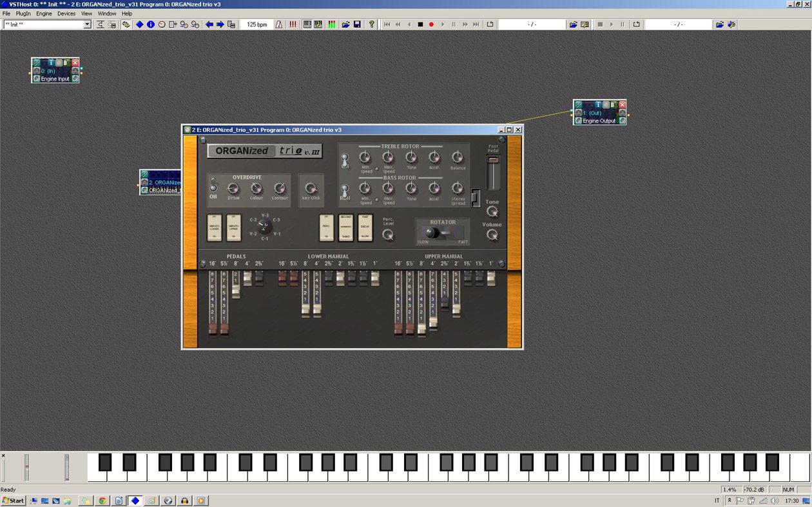Click the blue diamond plugin toolbar icon

[139, 24]
